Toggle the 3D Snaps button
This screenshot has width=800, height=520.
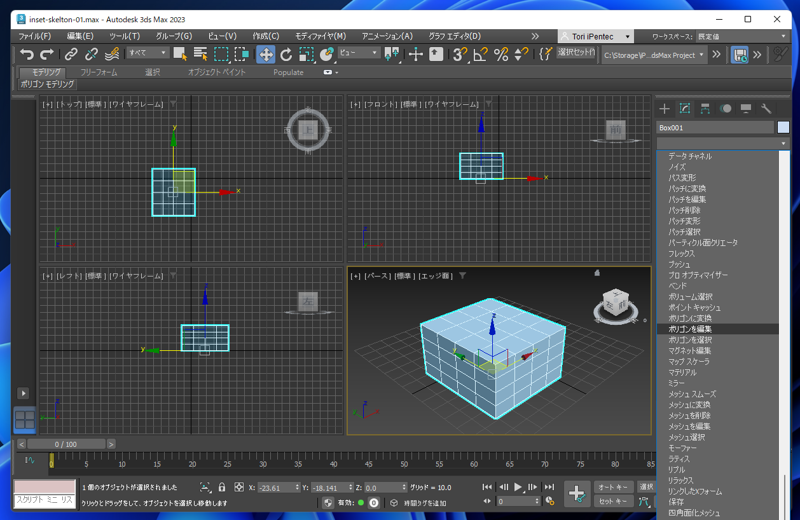pyautogui.click(x=460, y=54)
